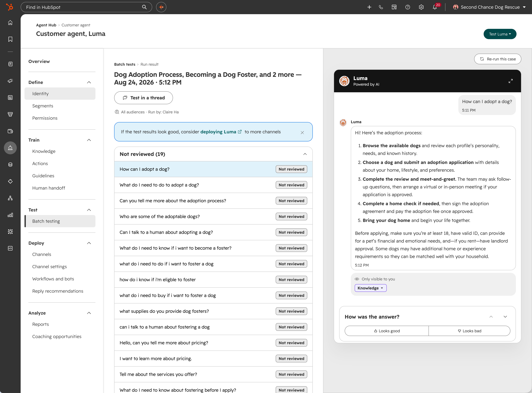Collapse the Analyze section
This screenshot has height=393, width=532.
pyautogui.click(x=89, y=313)
